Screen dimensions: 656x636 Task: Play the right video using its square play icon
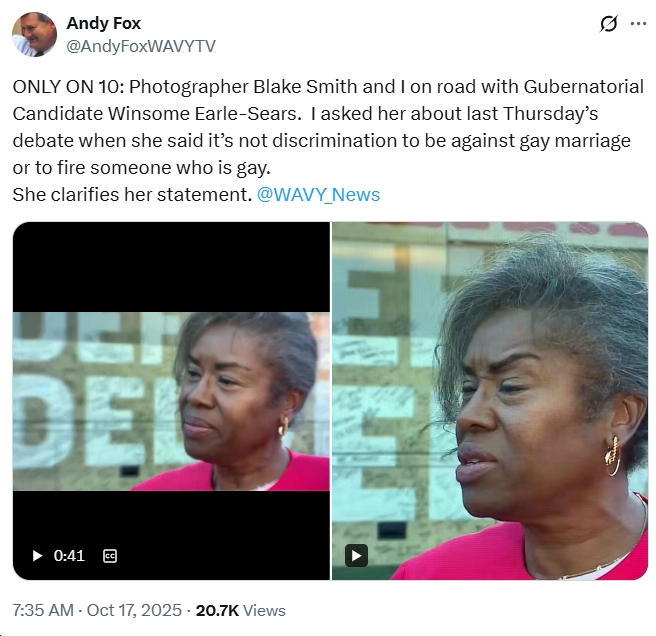point(356,556)
